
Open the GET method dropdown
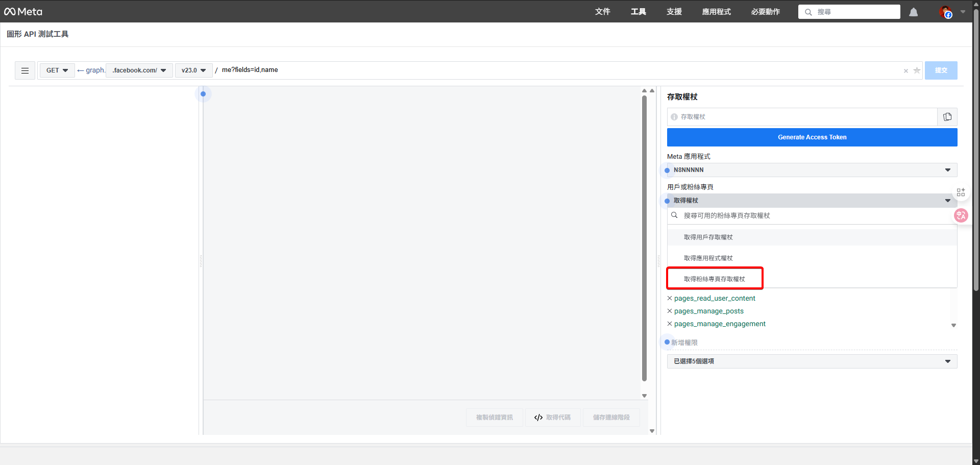(57, 70)
